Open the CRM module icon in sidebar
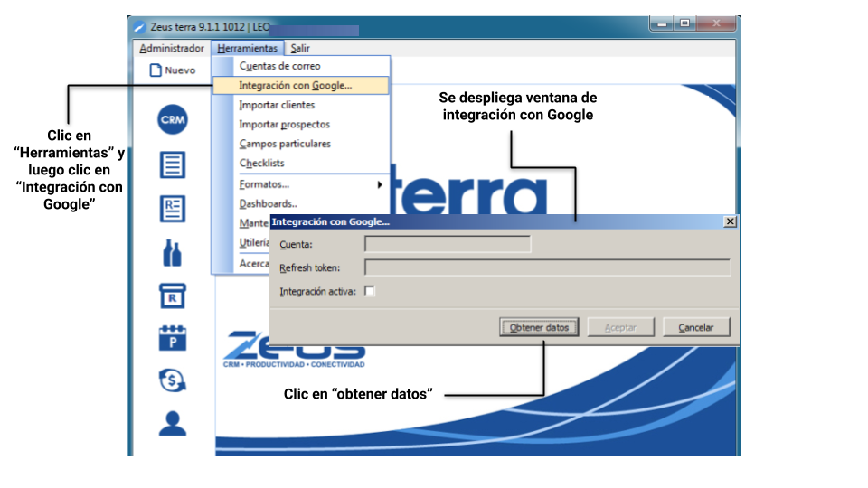The width and height of the screenshot is (868, 488). tap(173, 119)
